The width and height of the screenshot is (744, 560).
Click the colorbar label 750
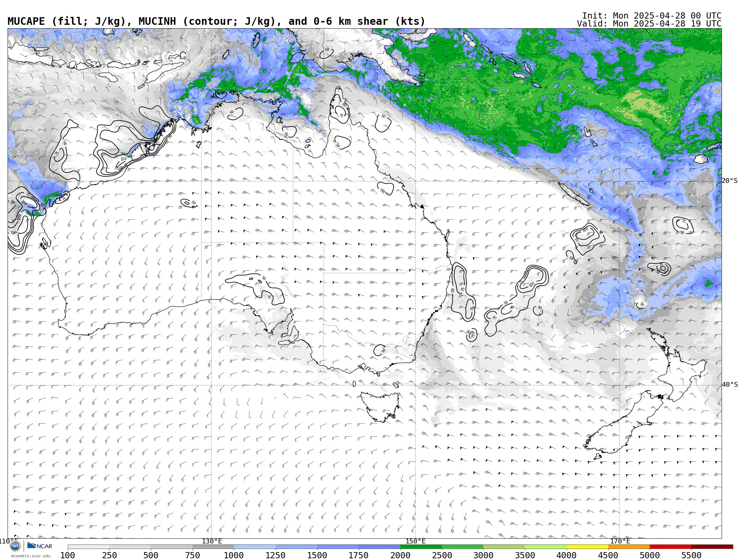[x=193, y=556]
